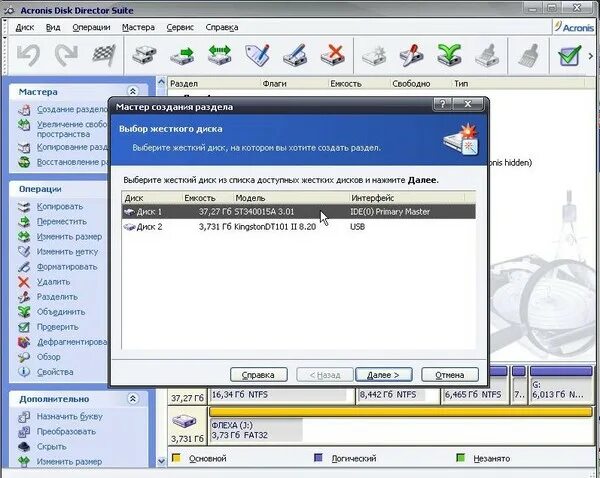Click the Проверить checkmark icon in the sidebar
This screenshot has width=600, height=478.
coord(24,327)
